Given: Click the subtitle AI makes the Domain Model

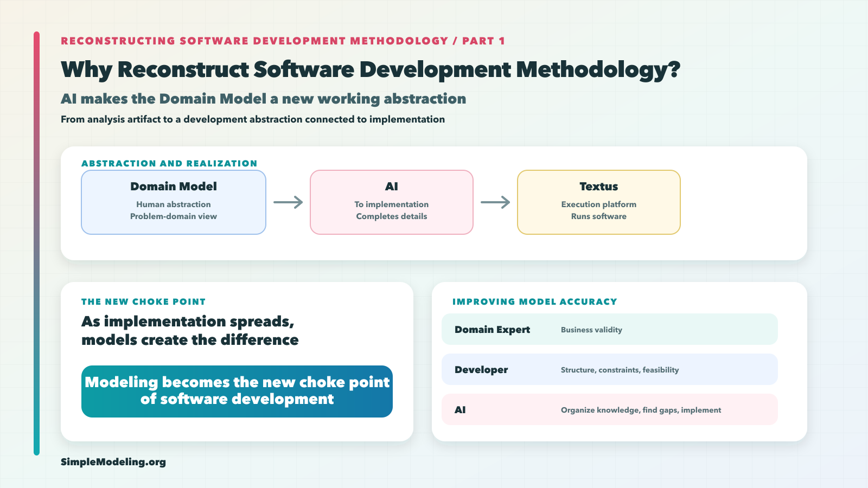Looking at the screenshot, I should (264, 99).
